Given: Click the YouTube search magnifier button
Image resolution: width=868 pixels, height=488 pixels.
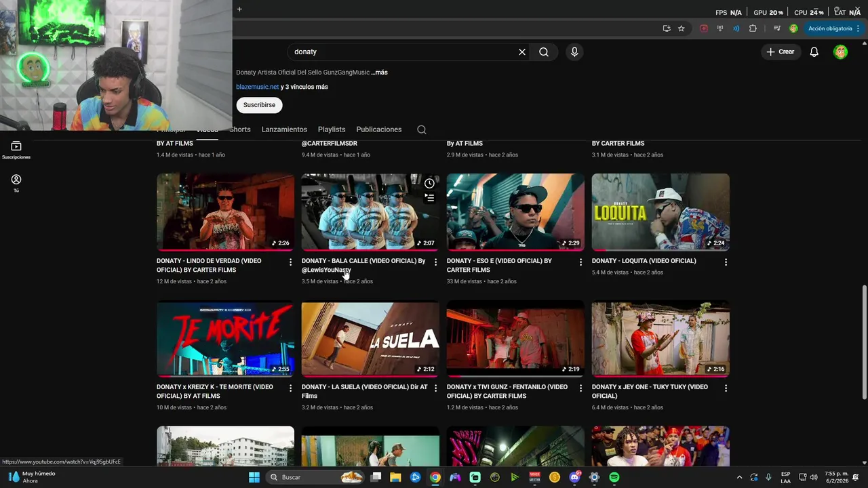Looking at the screenshot, I should (x=544, y=52).
